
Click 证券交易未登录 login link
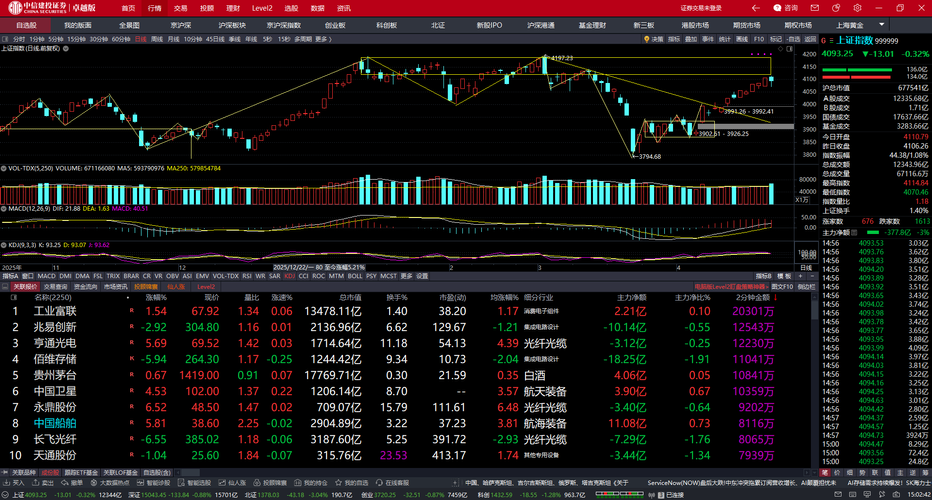(701, 8)
